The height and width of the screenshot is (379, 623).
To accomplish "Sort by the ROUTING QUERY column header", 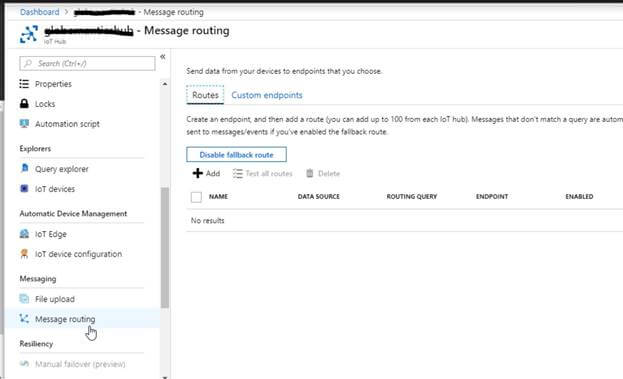I will coord(412,196).
